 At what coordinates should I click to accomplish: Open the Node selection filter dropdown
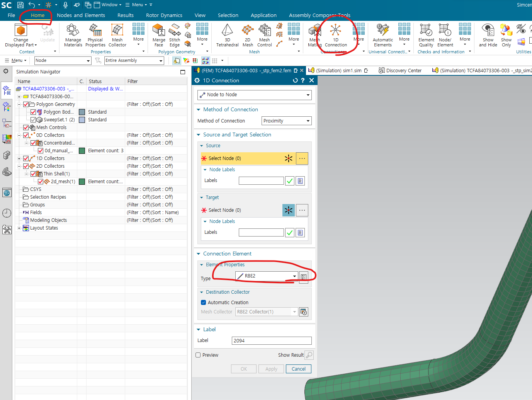point(63,60)
